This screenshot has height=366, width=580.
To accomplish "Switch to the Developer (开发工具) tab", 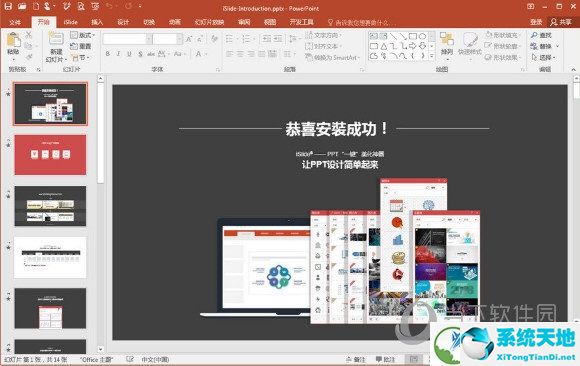I will (x=301, y=22).
